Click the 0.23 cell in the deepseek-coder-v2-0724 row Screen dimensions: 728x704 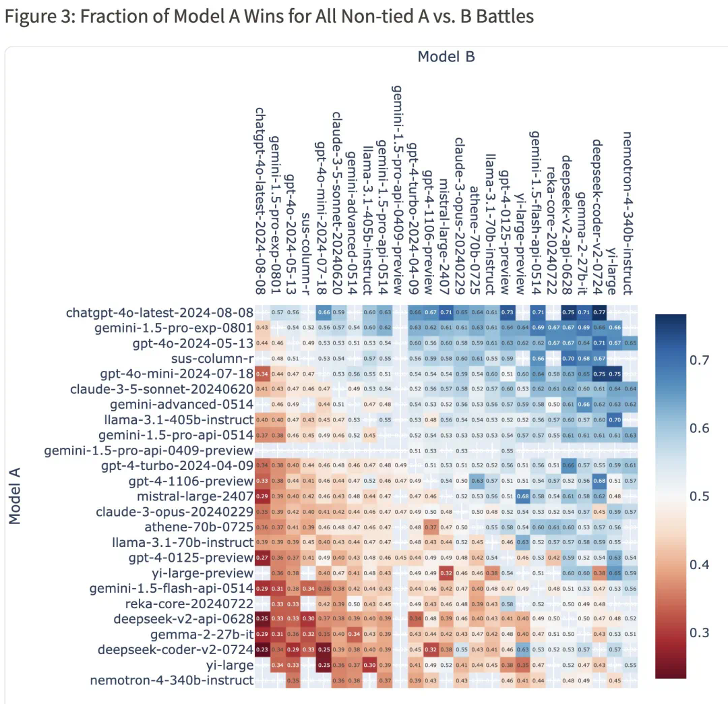[262, 651]
